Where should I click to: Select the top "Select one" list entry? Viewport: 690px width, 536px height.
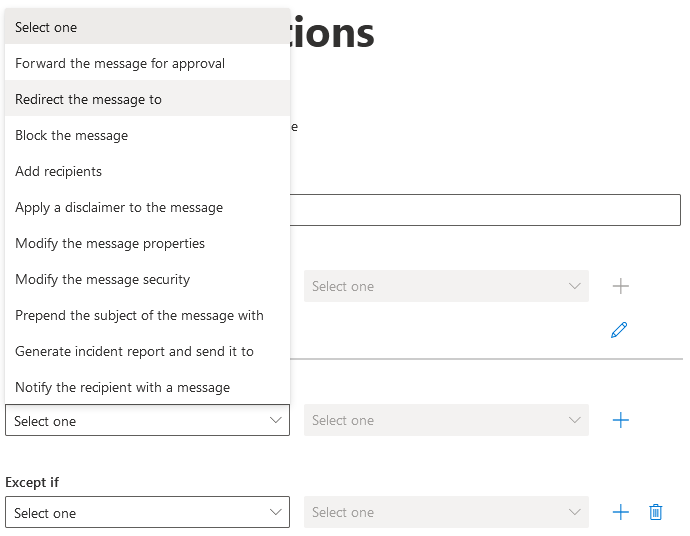(x=46, y=27)
